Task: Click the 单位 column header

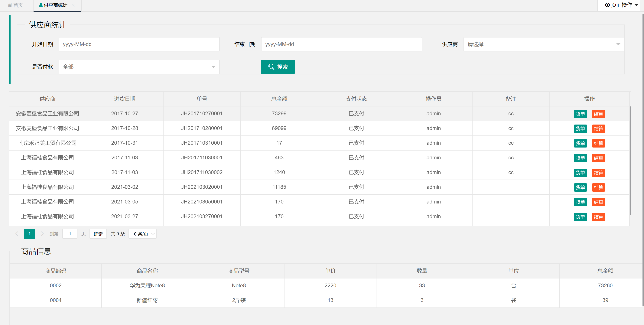Action: pyautogui.click(x=513, y=271)
